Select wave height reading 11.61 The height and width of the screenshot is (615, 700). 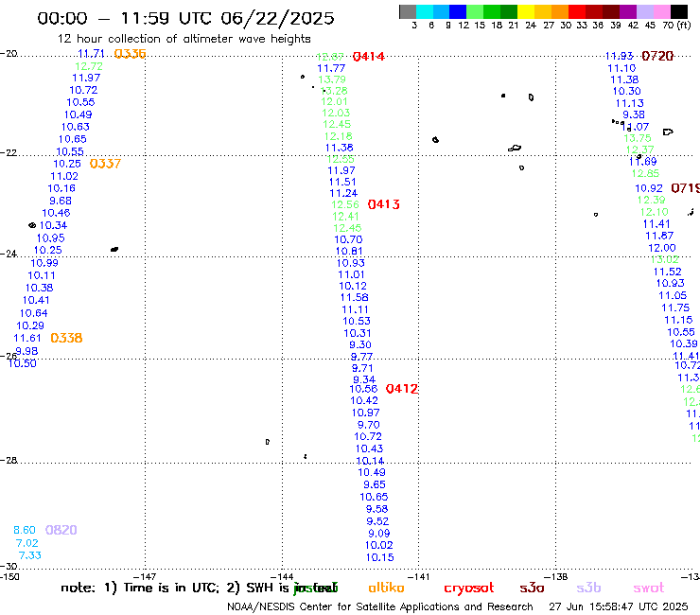27,338
